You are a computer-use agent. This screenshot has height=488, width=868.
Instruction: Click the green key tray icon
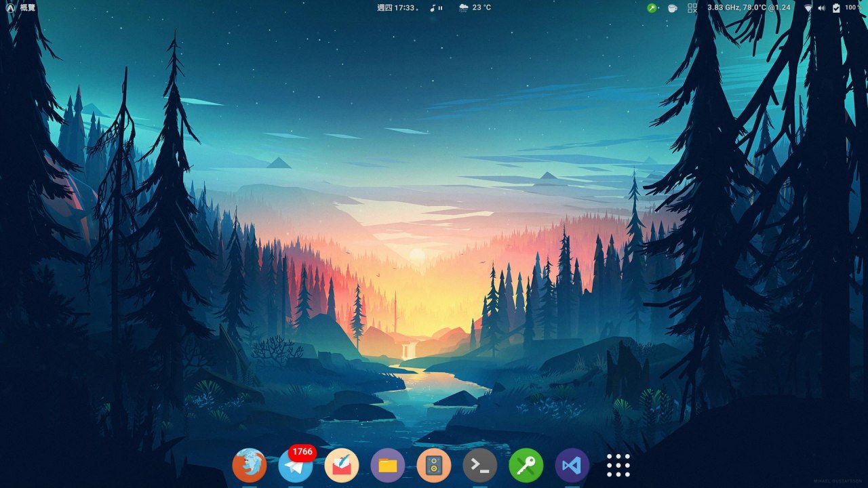tap(652, 7)
